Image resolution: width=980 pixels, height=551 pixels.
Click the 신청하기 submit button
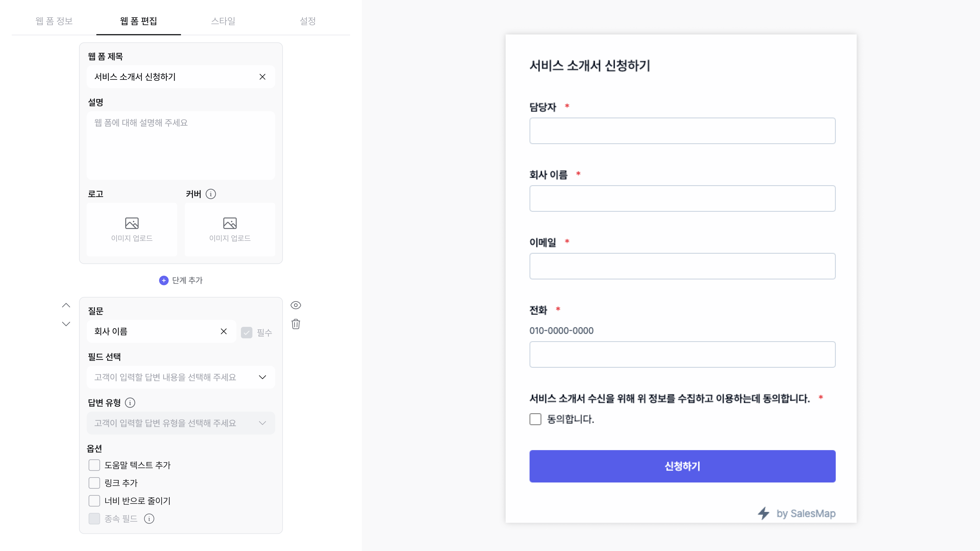[682, 466]
